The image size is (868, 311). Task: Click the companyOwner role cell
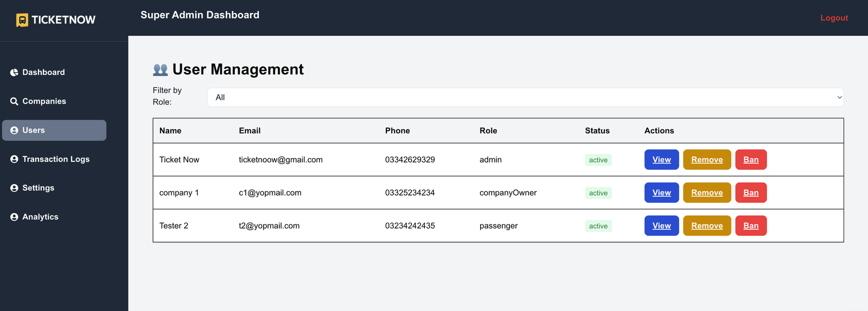[x=508, y=193]
